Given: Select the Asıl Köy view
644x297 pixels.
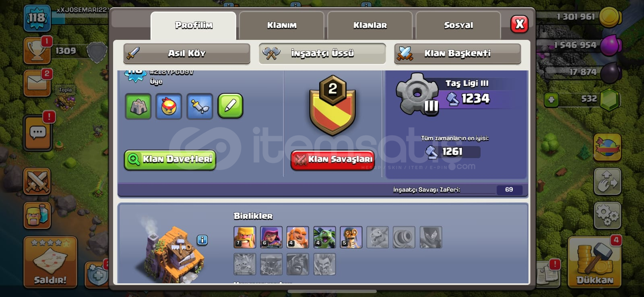Looking at the screenshot, I should tap(187, 54).
